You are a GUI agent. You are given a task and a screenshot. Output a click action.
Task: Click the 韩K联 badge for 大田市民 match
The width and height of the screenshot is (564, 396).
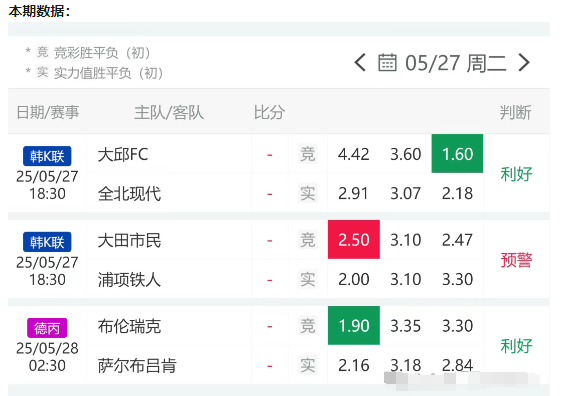(x=47, y=242)
